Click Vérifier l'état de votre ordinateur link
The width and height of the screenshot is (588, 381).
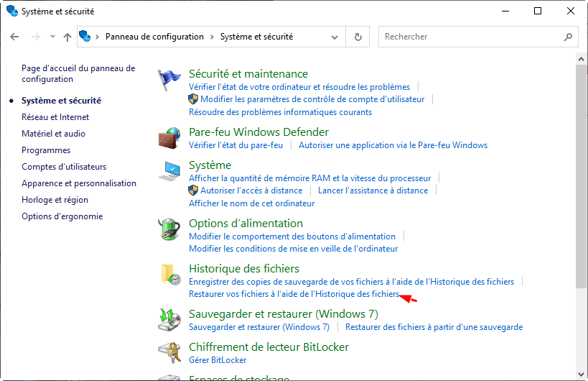coord(299,87)
